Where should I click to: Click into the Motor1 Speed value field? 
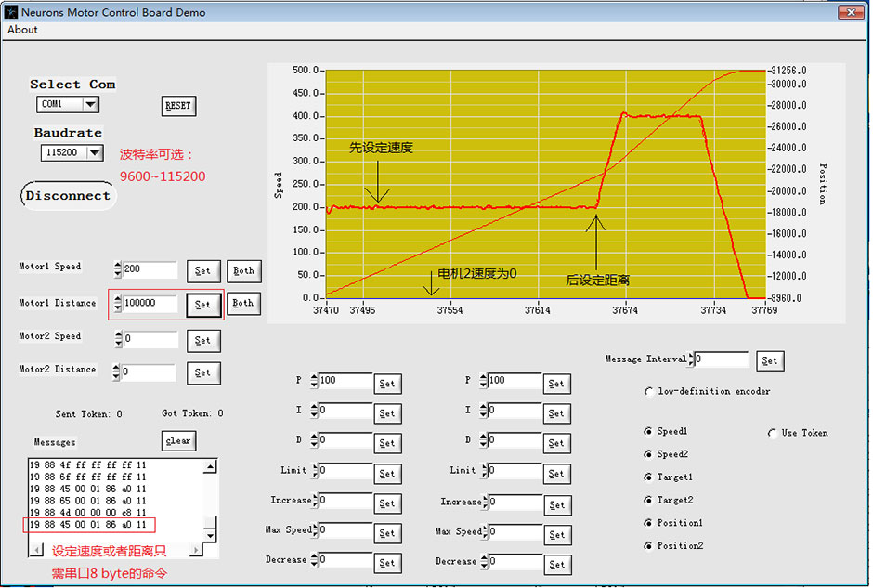(x=150, y=269)
